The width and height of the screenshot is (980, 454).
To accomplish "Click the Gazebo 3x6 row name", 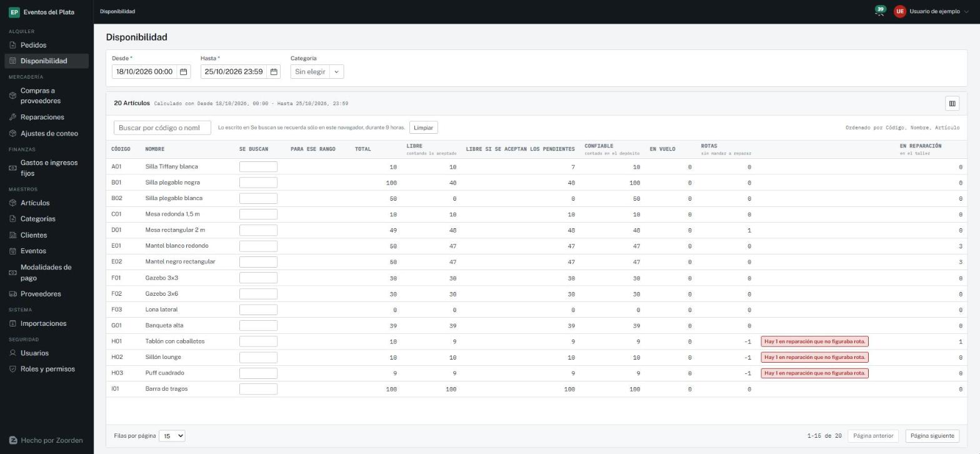I will point(162,293).
